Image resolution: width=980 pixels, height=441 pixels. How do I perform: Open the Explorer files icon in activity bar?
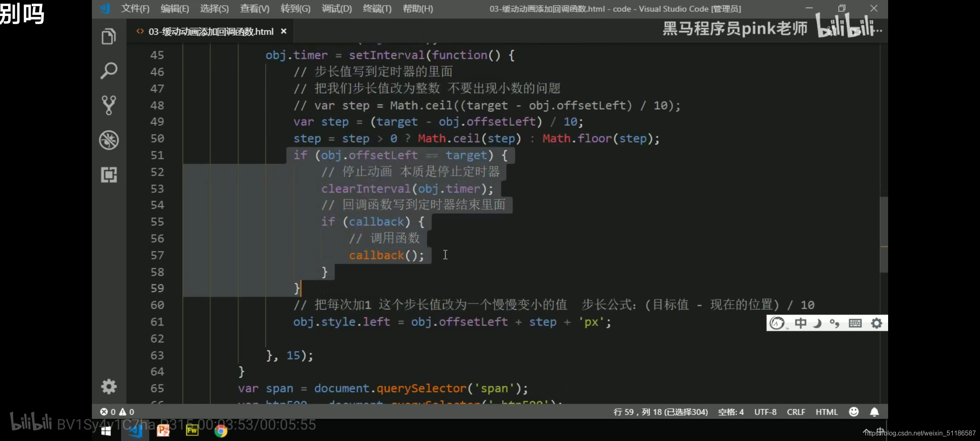tap(109, 37)
